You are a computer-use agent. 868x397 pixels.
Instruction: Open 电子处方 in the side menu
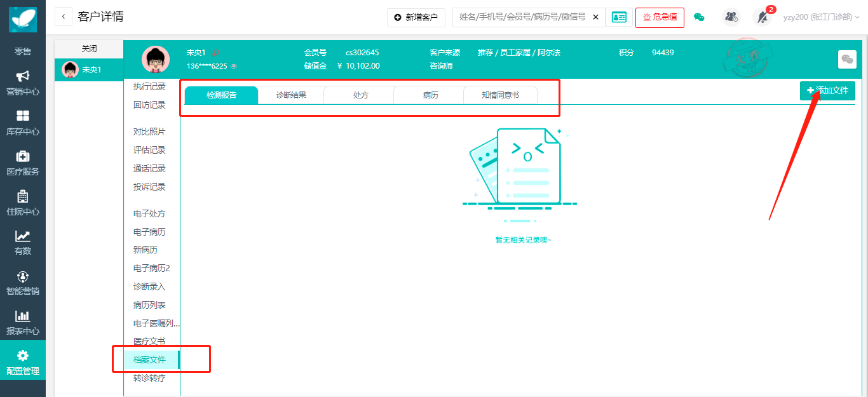(x=149, y=213)
